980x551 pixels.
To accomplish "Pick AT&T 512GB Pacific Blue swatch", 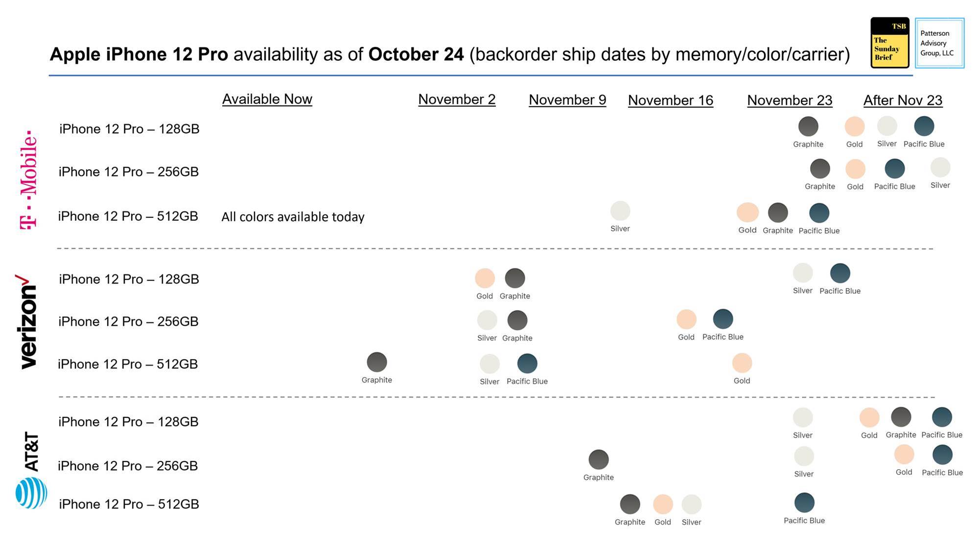I will (804, 503).
